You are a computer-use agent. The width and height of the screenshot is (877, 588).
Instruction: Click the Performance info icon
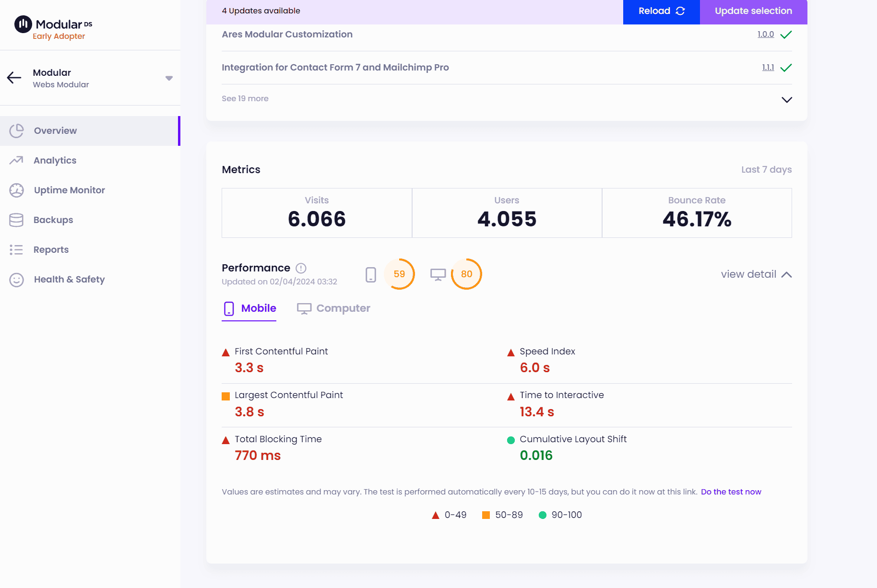(301, 268)
